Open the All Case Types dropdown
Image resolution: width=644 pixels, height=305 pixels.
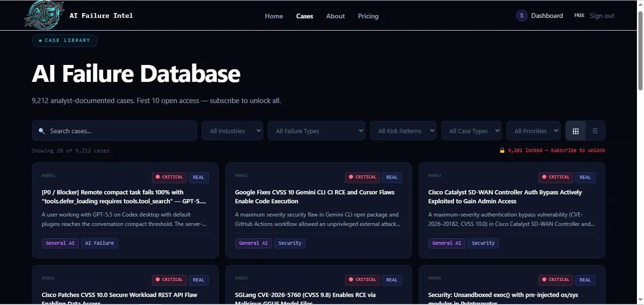[471, 131]
